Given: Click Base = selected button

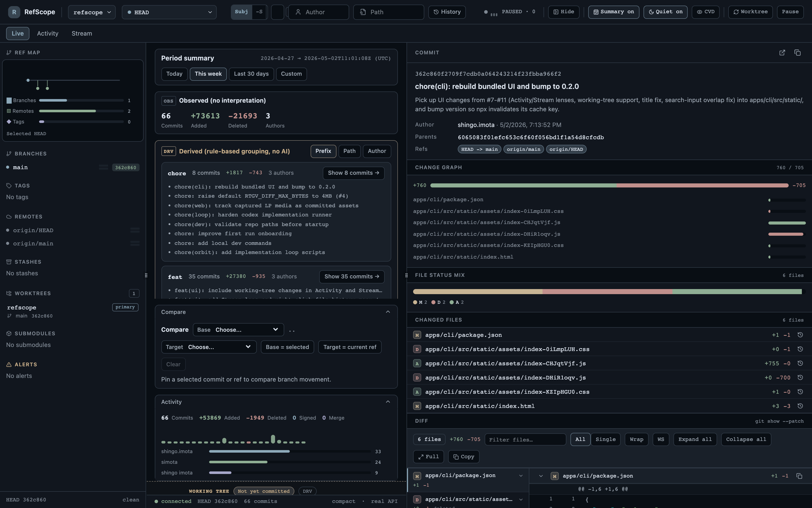Looking at the screenshot, I should [287, 347].
